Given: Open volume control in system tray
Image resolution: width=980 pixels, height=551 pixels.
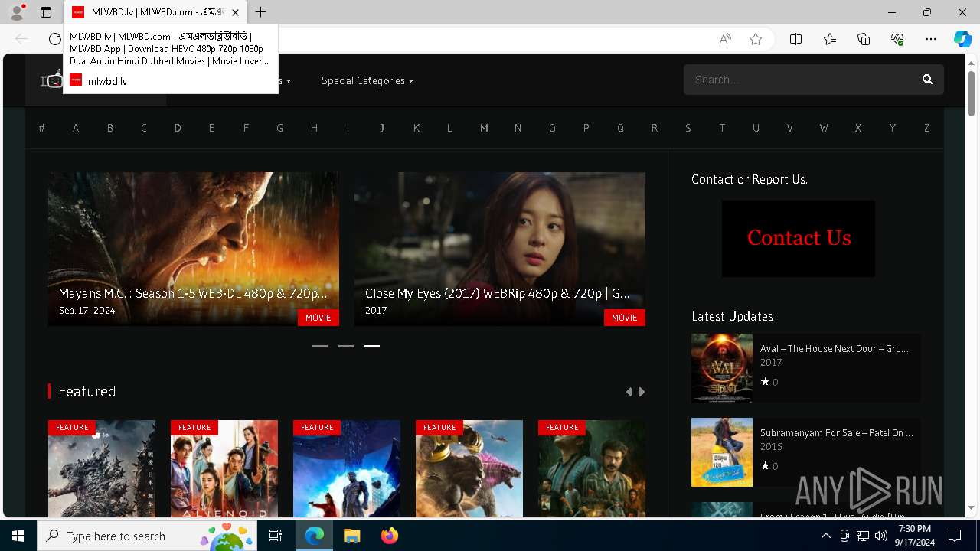Looking at the screenshot, I should coord(880,536).
